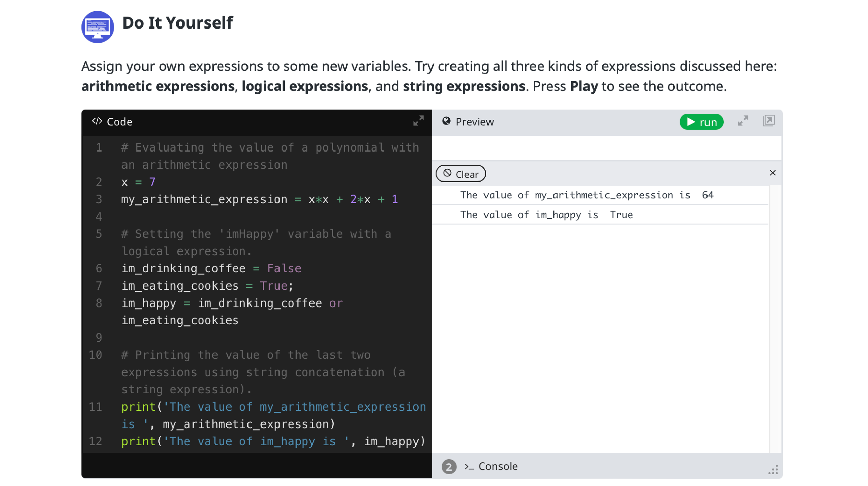Click the print statement on line 12

point(273,441)
